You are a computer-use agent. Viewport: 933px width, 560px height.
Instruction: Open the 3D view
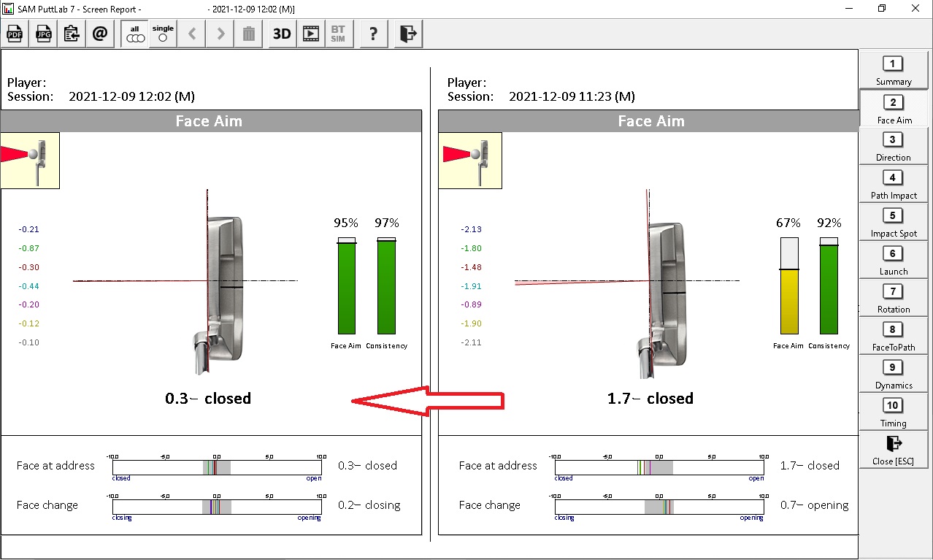click(281, 34)
